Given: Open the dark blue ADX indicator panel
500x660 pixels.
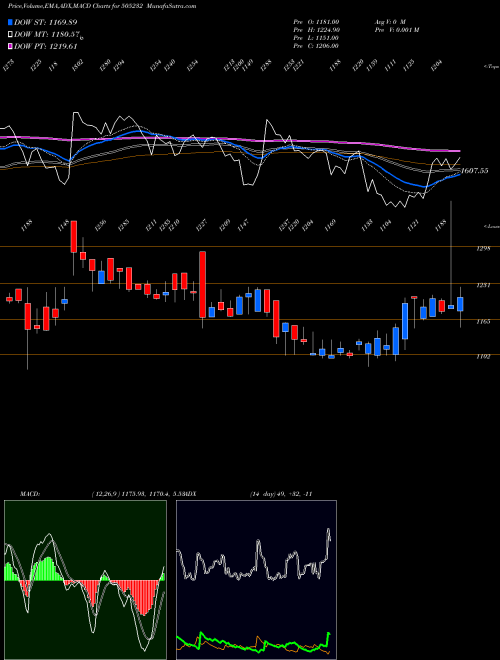Looking at the screenshot, I should pyautogui.click(x=256, y=580).
